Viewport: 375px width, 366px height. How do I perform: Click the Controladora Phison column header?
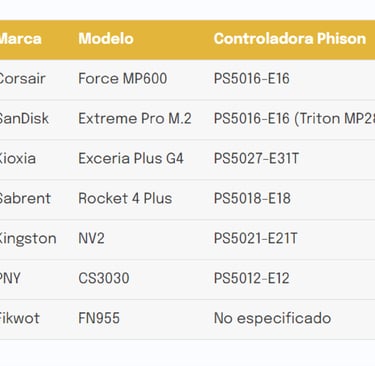pos(290,39)
